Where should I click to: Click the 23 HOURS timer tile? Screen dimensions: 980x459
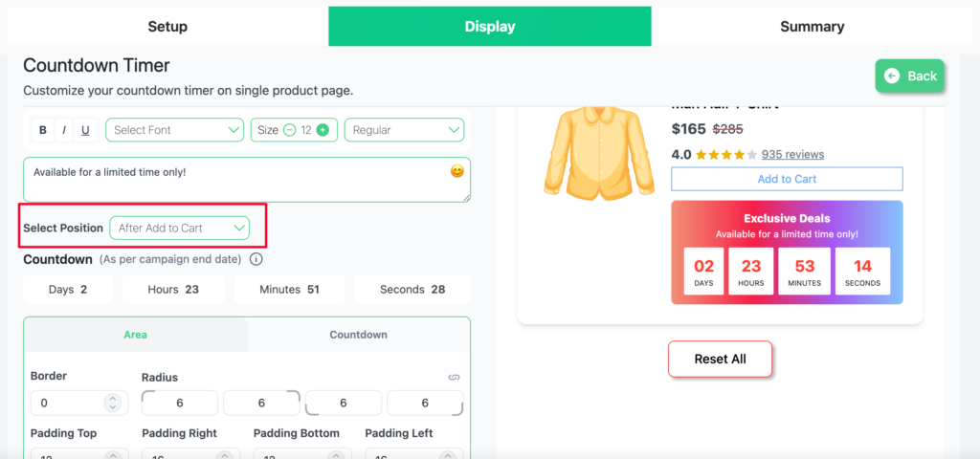750,271
